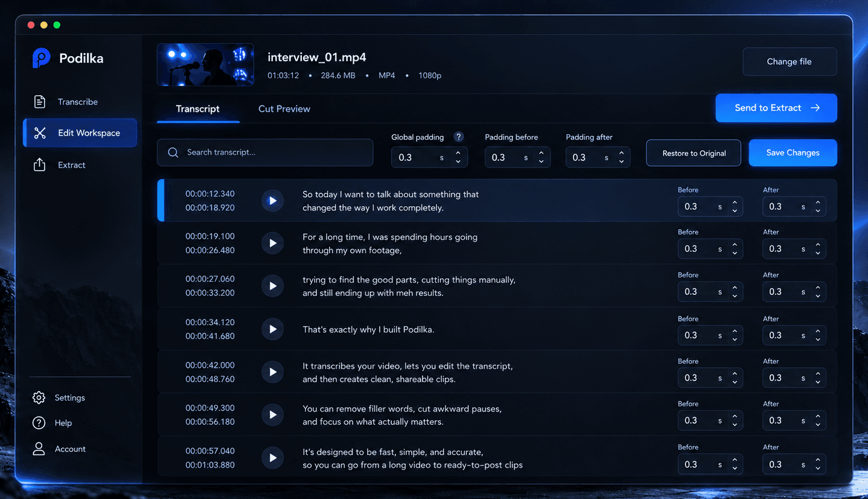Open the Extract upload icon

[x=40, y=165]
